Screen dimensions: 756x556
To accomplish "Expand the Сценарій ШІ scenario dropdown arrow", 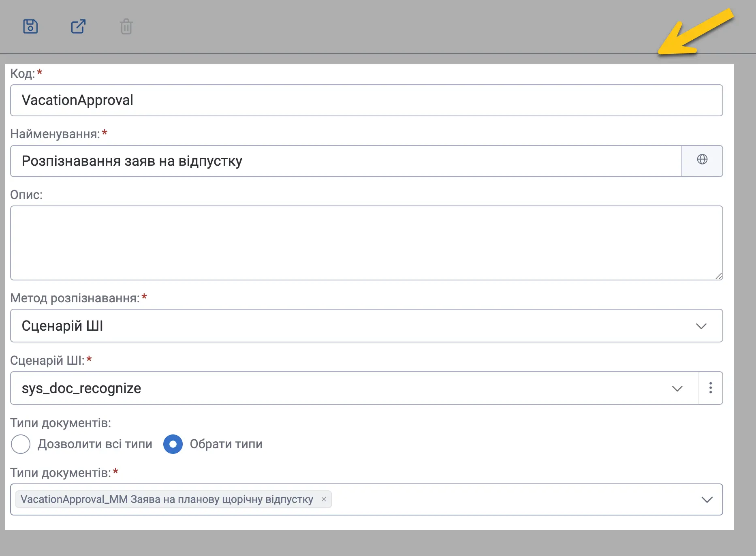I will pyautogui.click(x=677, y=388).
